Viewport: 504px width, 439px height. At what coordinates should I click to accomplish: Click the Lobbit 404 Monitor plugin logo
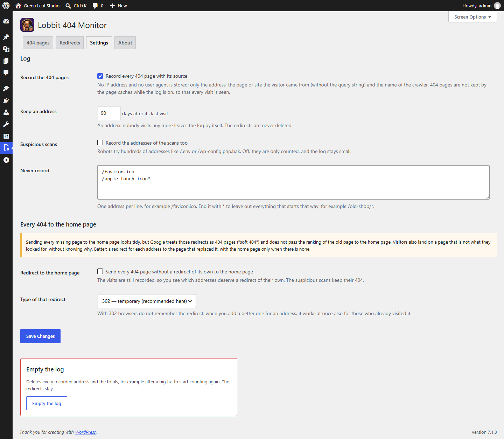click(27, 25)
